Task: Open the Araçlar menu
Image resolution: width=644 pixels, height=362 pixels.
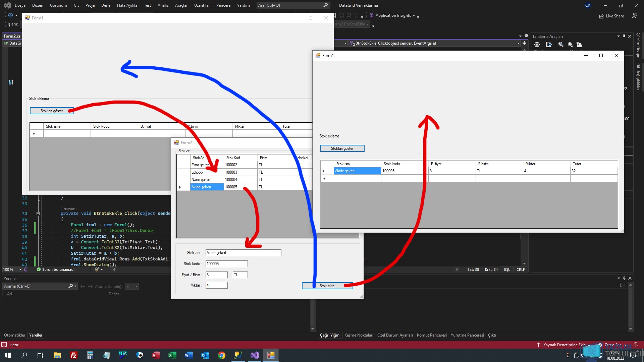Action: 181,5
